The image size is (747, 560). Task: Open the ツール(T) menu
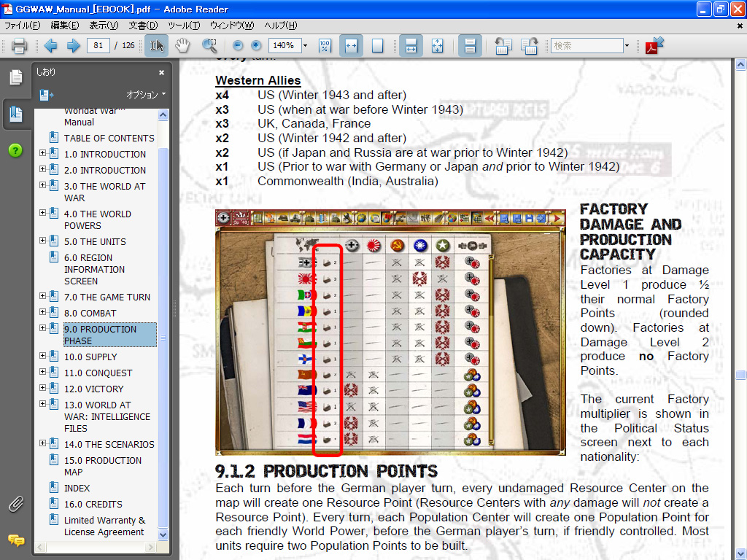[x=183, y=26]
